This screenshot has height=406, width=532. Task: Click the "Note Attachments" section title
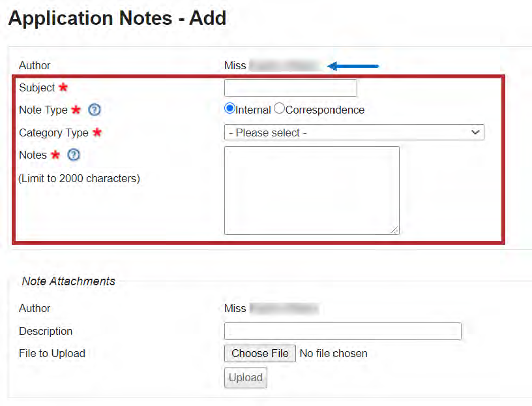tap(68, 281)
